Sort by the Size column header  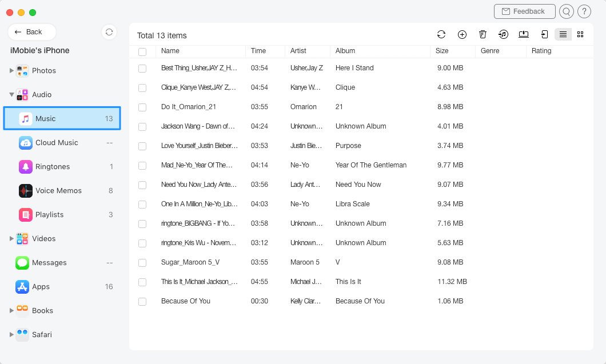(442, 51)
